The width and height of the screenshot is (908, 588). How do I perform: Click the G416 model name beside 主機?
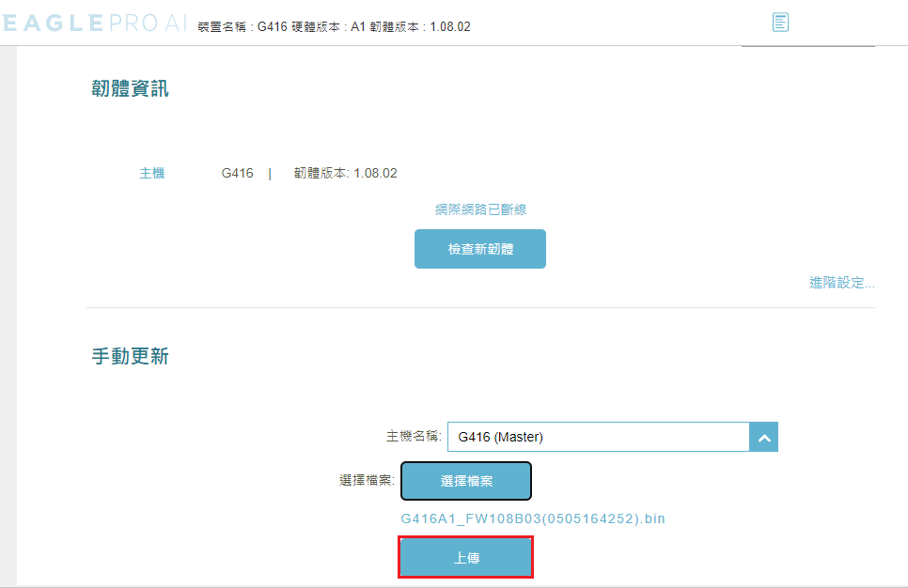point(237,173)
